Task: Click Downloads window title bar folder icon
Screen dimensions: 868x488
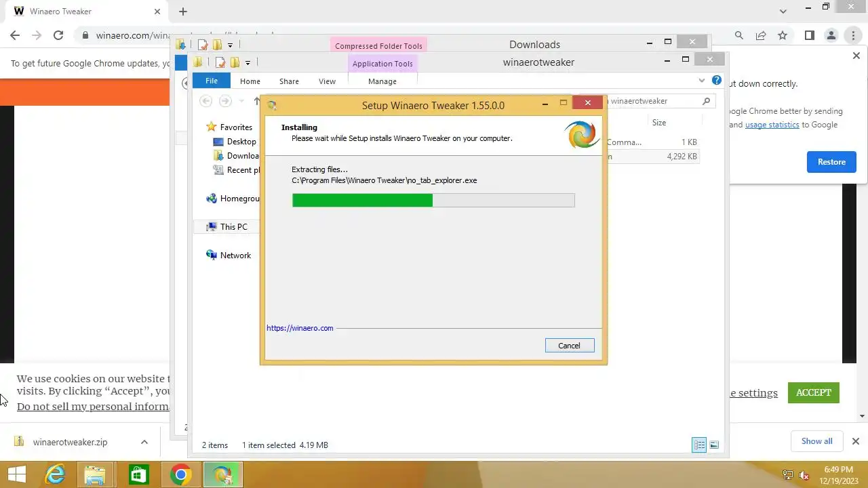Action: click(180, 45)
